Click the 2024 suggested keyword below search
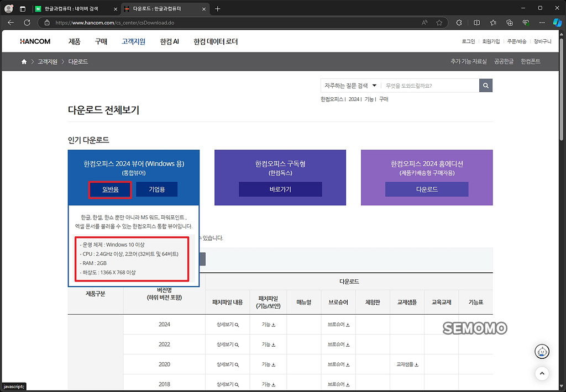The width and height of the screenshot is (566, 392). click(354, 99)
